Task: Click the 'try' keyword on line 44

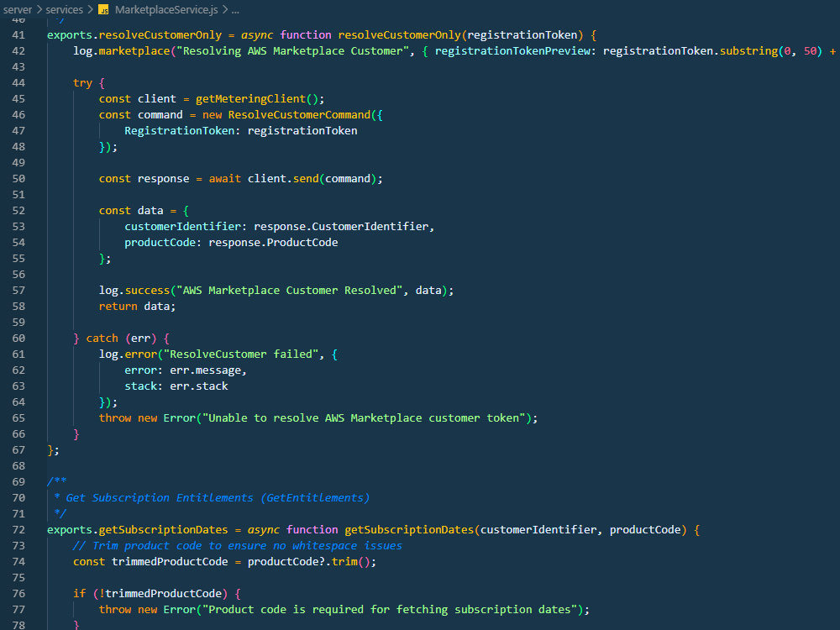Action: [x=82, y=83]
